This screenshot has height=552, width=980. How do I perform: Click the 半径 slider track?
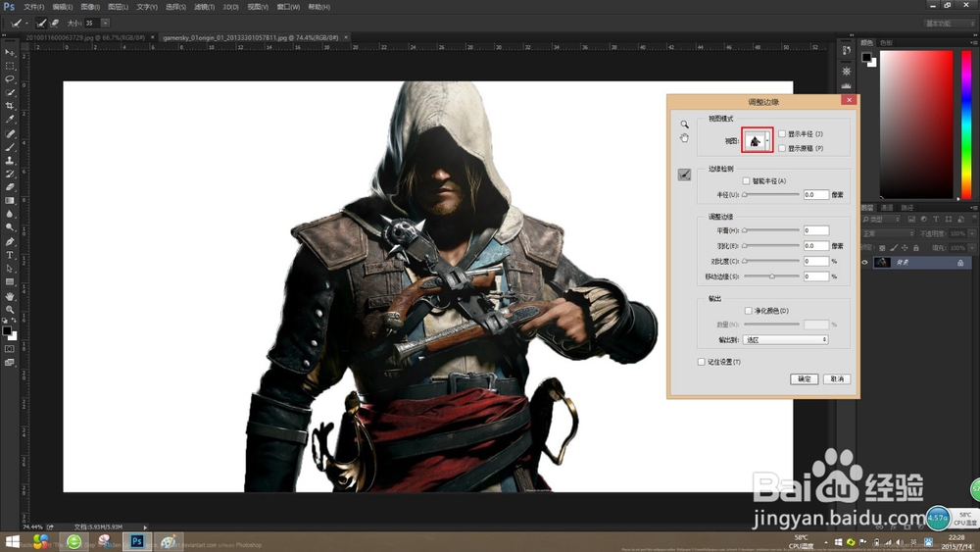click(x=771, y=195)
